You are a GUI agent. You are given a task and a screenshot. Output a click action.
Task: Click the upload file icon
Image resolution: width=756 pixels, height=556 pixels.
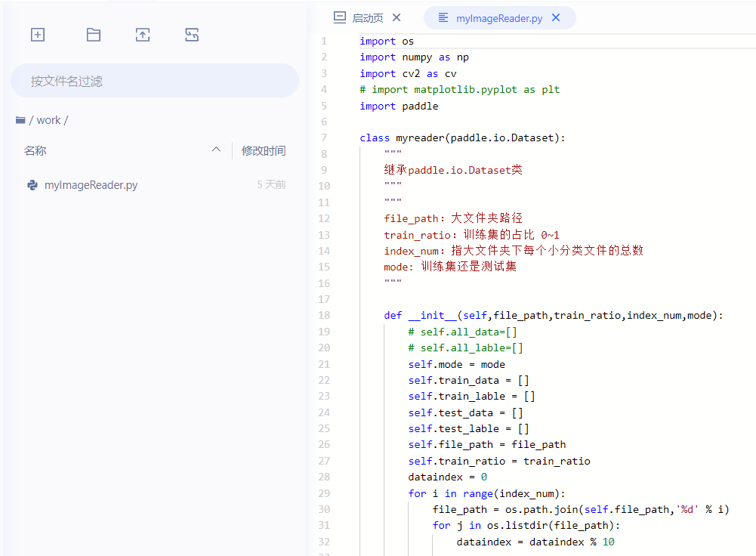point(143,35)
